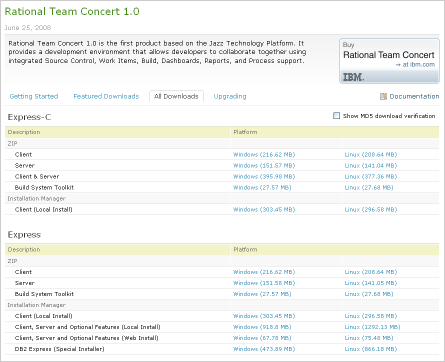Download Client & Server Windows (395.98 MB)
This screenshot has width=445, height=362.
pos(264,177)
